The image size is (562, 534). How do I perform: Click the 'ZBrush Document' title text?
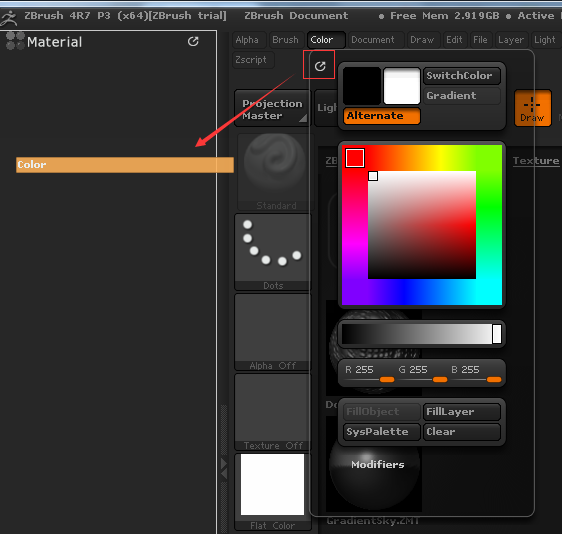click(296, 16)
